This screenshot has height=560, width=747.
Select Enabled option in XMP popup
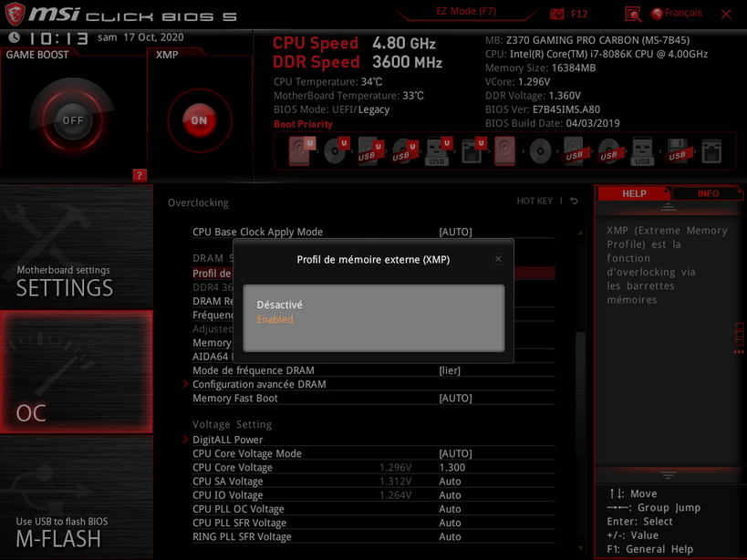click(275, 320)
